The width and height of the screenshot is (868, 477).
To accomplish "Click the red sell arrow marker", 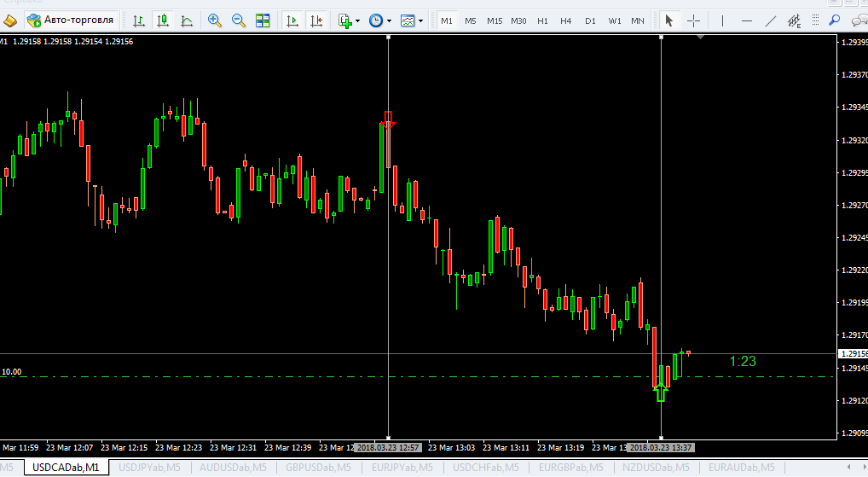I will click(388, 119).
